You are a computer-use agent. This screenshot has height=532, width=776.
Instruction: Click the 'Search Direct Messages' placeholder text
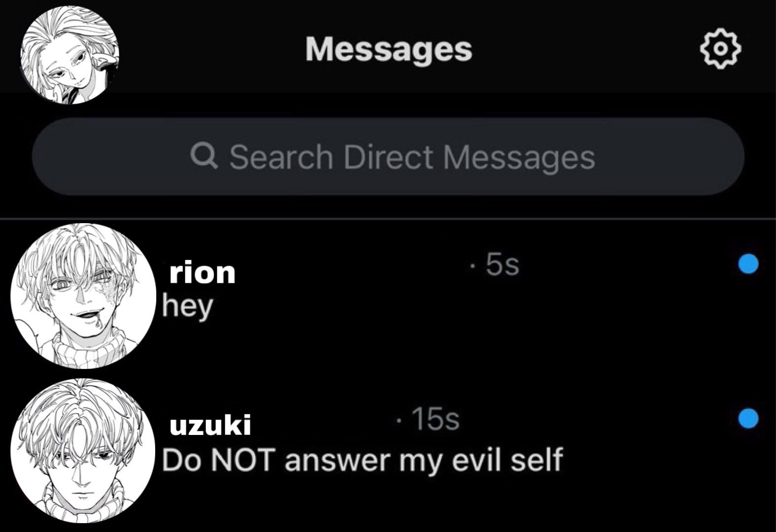click(x=412, y=157)
